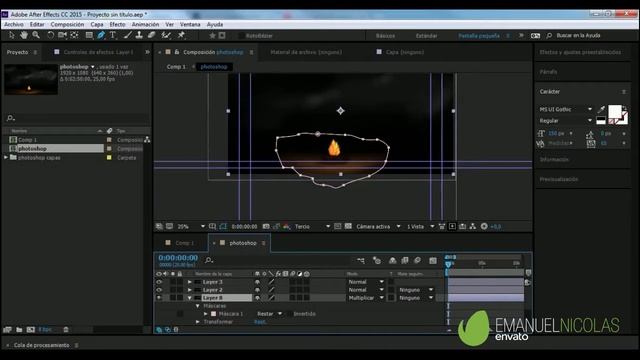Open the Composición menu
The height and width of the screenshot is (360, 640).
(x=67, y=24)
